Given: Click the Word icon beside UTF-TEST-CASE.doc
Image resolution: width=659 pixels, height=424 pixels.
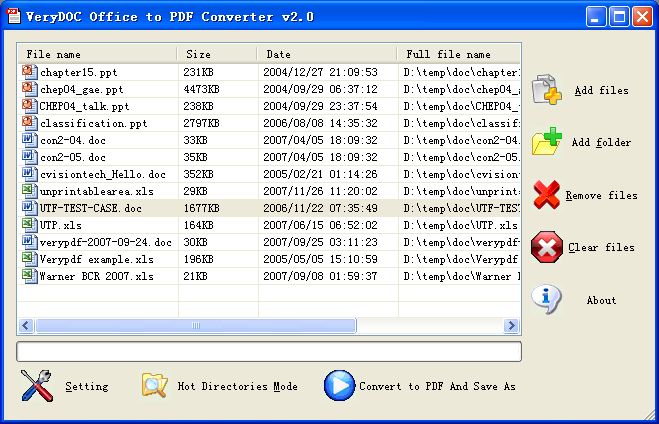Looking at the screenshot, I should coord(29,208).
